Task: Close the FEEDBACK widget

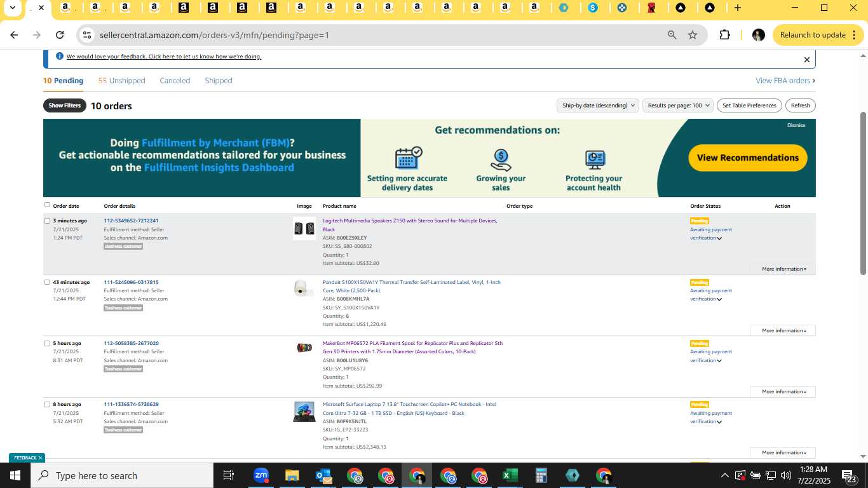Action: [x=40, y=457]
